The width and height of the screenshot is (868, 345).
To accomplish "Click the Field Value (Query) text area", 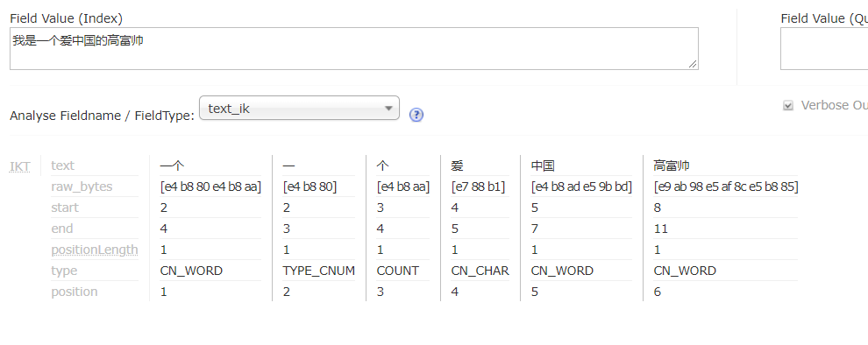I will click(x=824, y=49).
